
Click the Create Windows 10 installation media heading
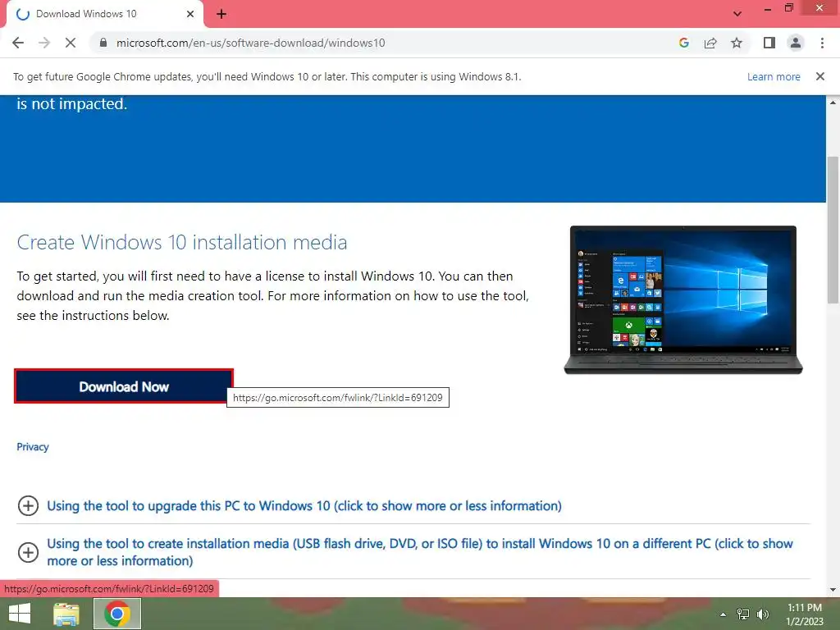182,243
